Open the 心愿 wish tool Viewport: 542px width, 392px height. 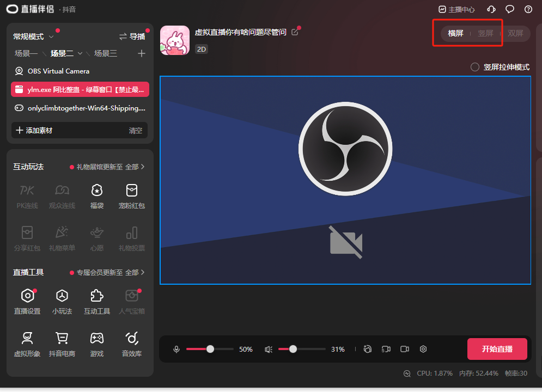[x=97, y=239]
